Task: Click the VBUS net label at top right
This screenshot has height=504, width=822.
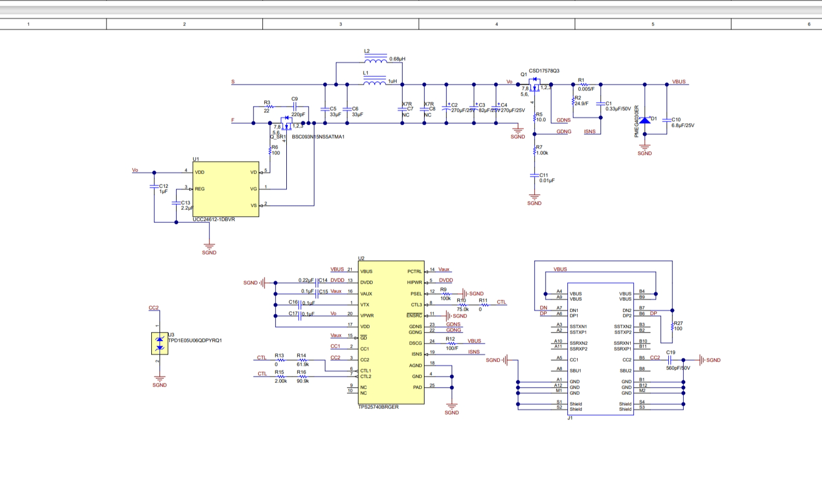Action: pyautogui.click(x=679, y=82)
